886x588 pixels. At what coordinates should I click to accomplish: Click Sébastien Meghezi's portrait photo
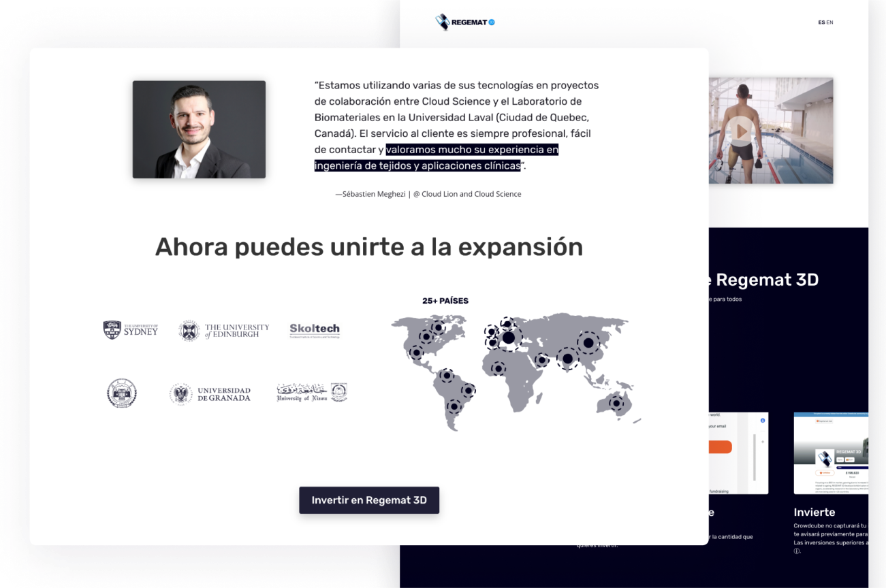tap(199, 129)
